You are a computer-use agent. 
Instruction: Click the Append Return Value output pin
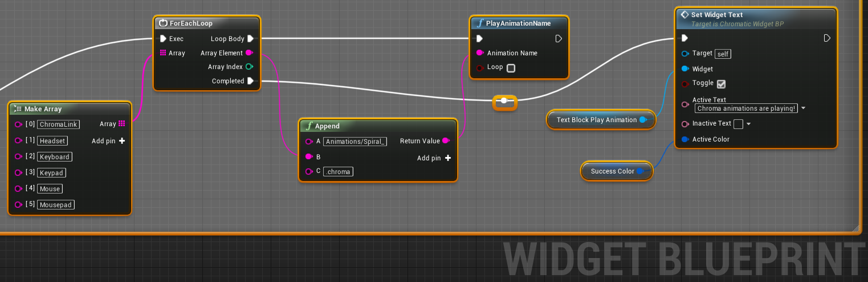[445, 141]
